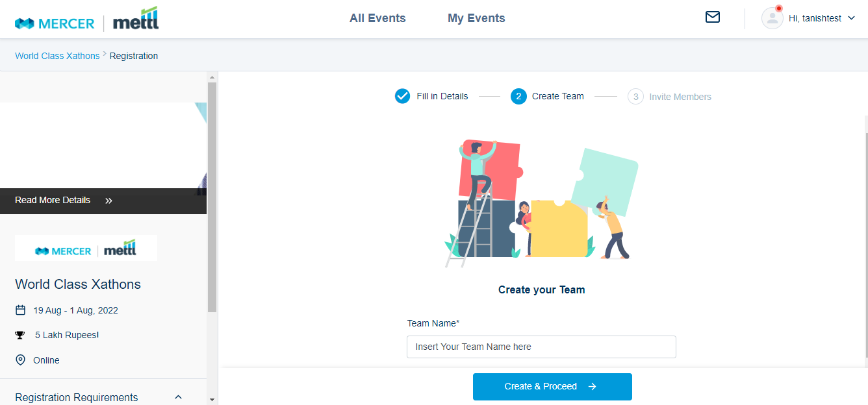Open the tanishtest account dropdown arrow
The width and height of the screenshot is (868, 405).
tap(852, 18)
